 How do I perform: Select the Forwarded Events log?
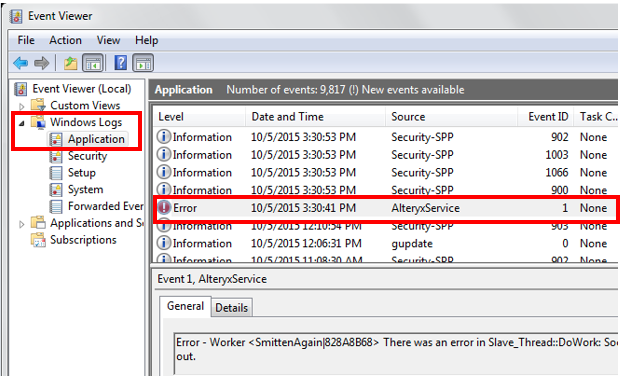pyautogui.click(x=105, y=206)
